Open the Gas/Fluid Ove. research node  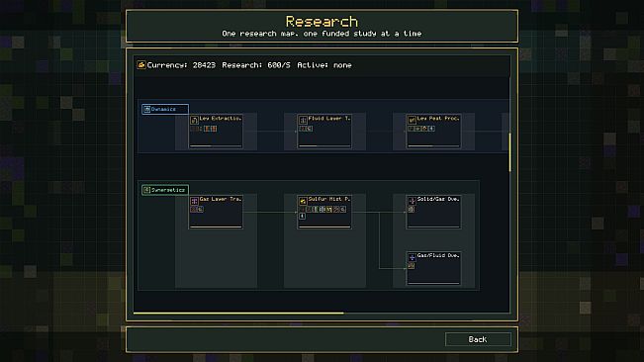point(433,268)
